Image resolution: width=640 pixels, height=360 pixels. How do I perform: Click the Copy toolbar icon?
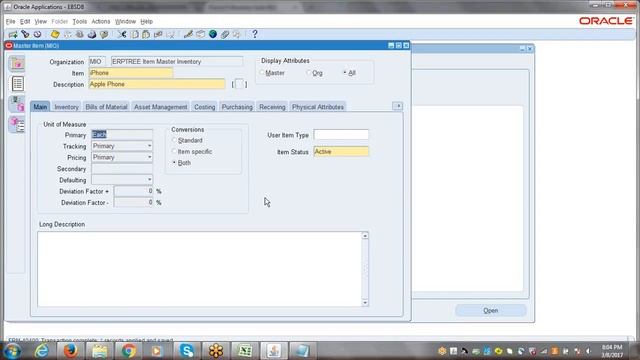pyautogui.click(x=134, y=34)
